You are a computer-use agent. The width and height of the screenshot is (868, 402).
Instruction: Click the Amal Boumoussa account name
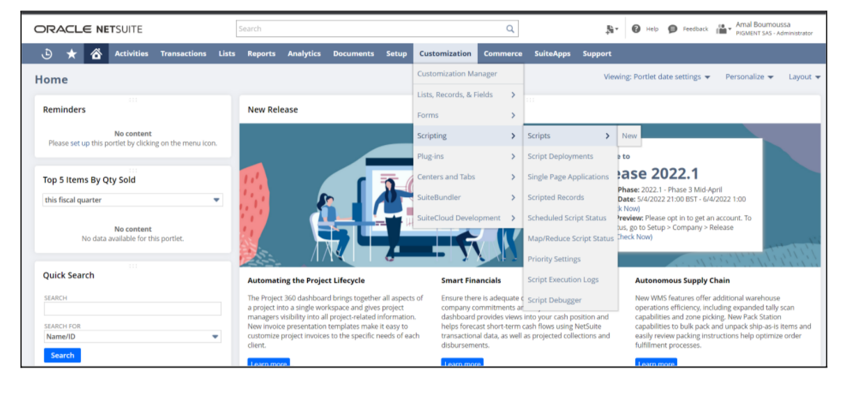[x=763, y=24]
